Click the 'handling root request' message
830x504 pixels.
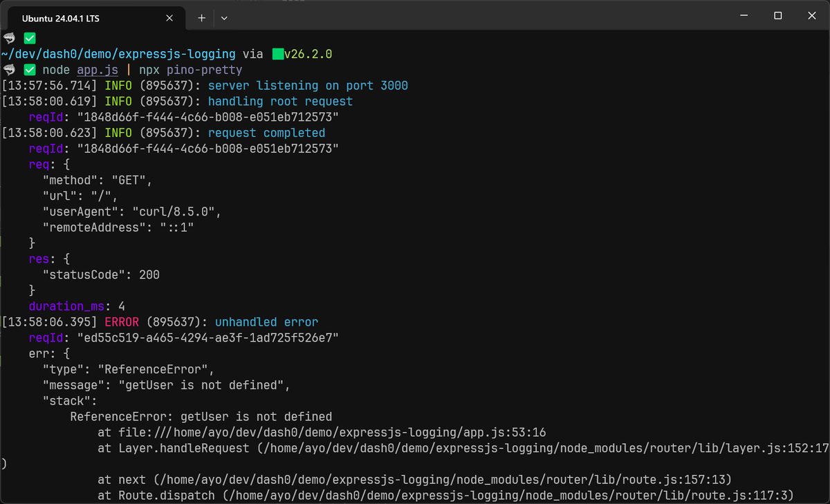coord(280,102)
